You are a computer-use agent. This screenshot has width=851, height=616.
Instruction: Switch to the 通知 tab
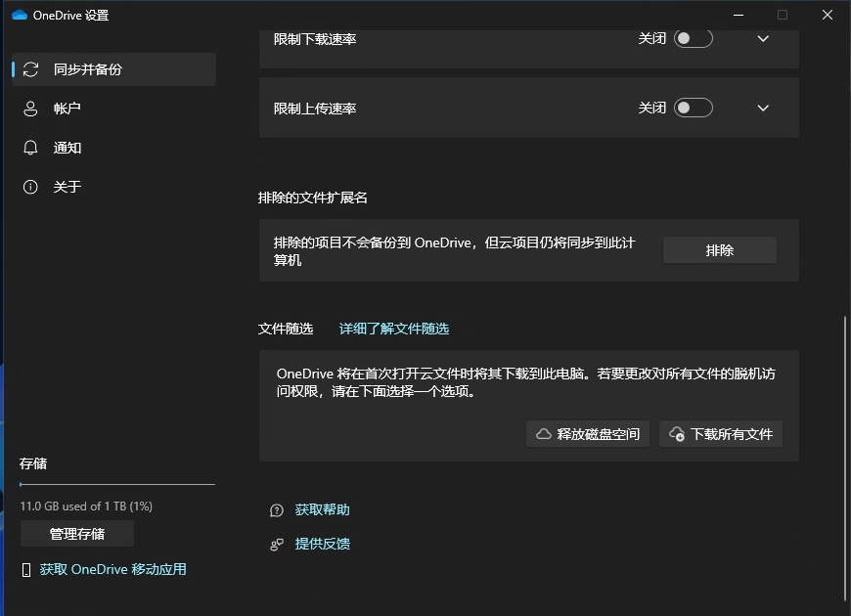pyautogui.click(x=114, y=148)
